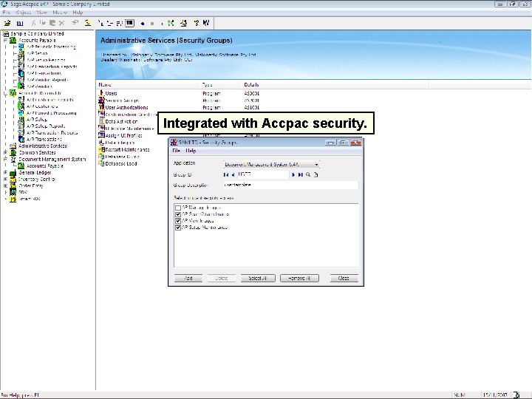This screenshot has width=532, height=399.
Task: Click the Open Company toolbar icon
Action: coord(7,23)
